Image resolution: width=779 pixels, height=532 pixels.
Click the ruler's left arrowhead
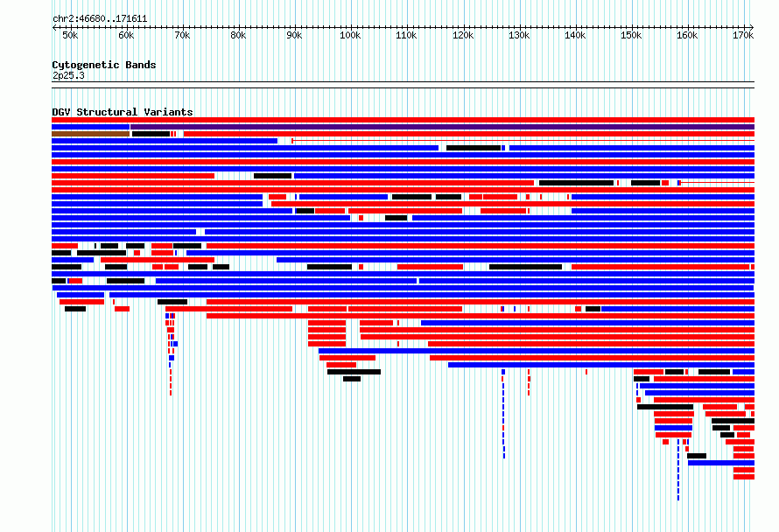53,28
